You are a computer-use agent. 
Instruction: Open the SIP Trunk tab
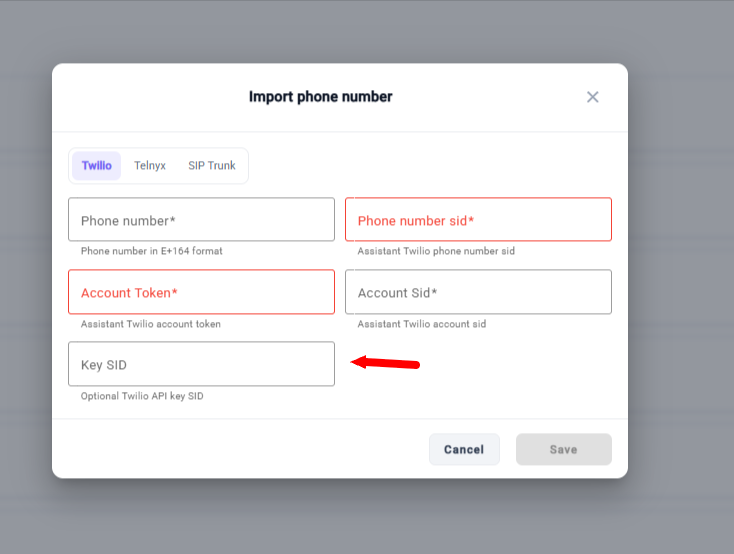click(x=212, y=166)
